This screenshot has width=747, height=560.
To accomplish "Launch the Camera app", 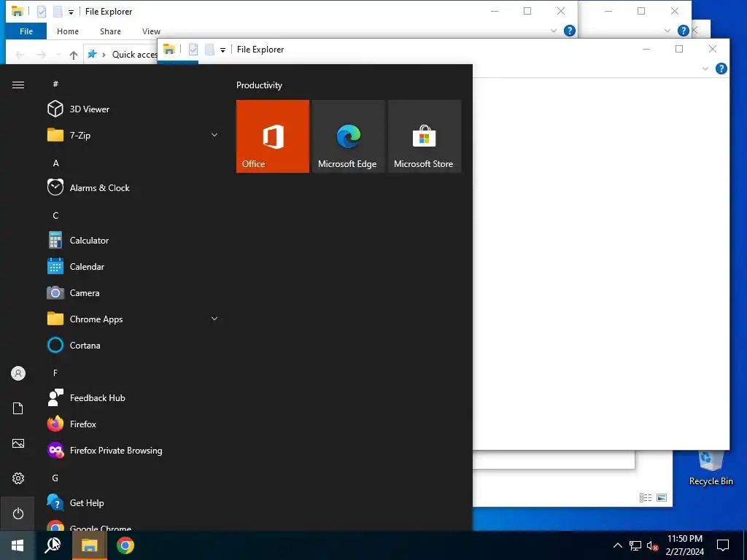I will pyautogui.click(x=133, y=293).
